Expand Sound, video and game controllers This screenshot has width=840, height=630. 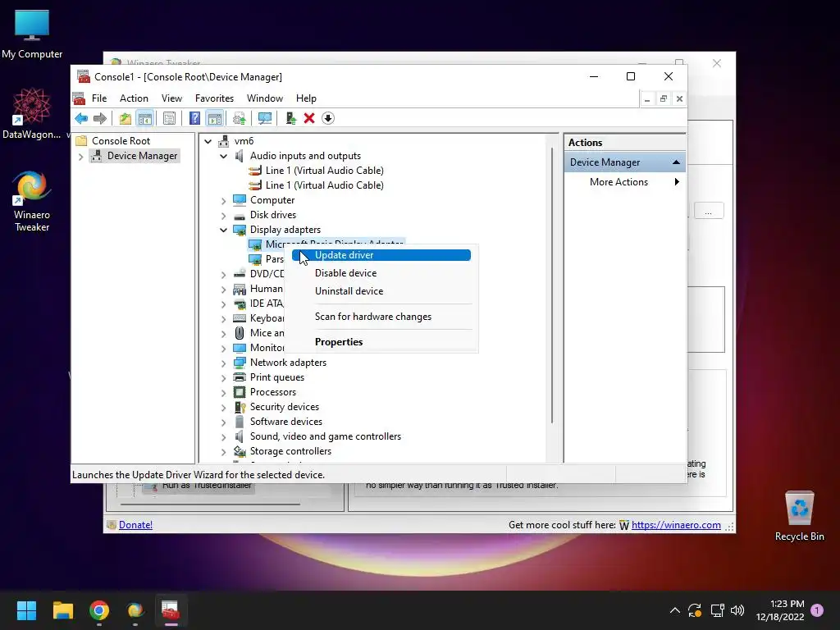[223, 437]
